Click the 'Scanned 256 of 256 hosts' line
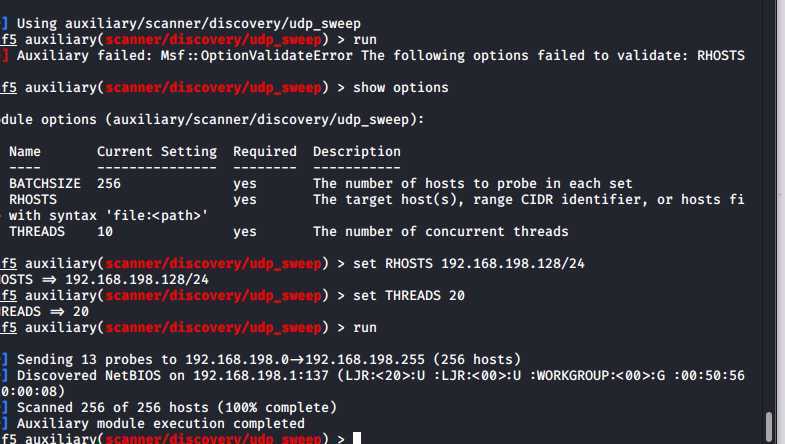The width and height of the screenshot is (785, 444). [177, 407]
